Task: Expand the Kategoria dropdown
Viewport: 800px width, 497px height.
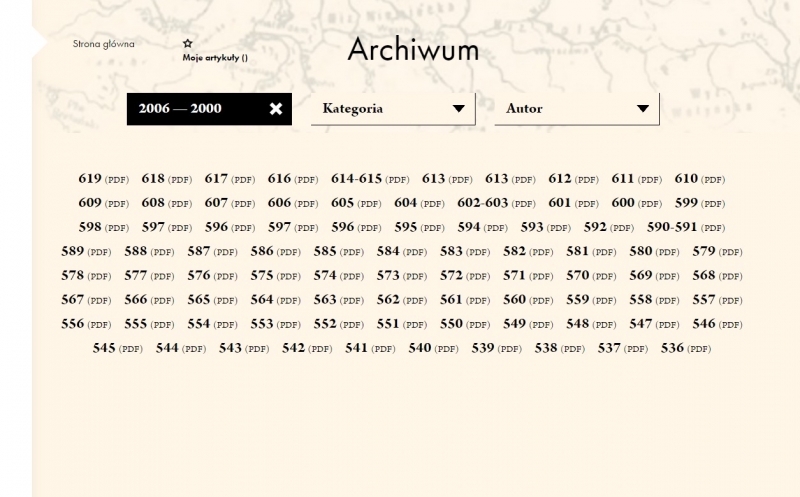Action: point(392,109)
